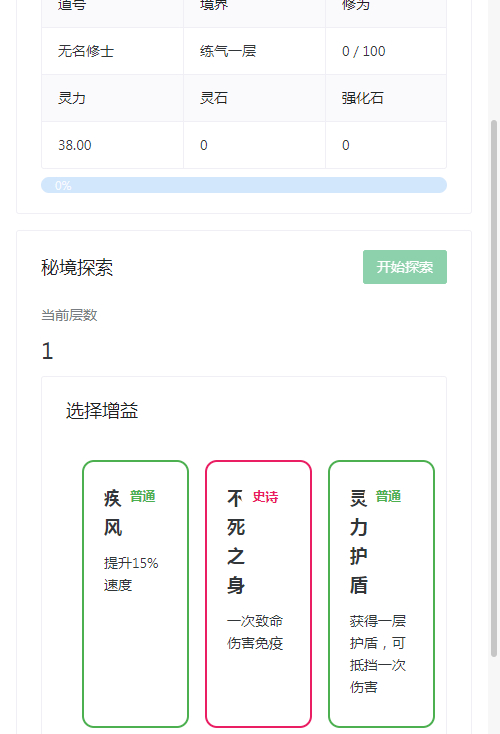Click the 选择增益 heading
This screenshot has height=734, width=500.
click(102, 411)
